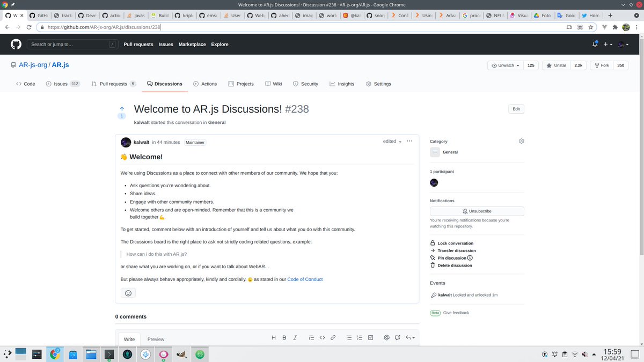Select the Write comment tab
644x362 pixels.
click(x=129, y=339)
